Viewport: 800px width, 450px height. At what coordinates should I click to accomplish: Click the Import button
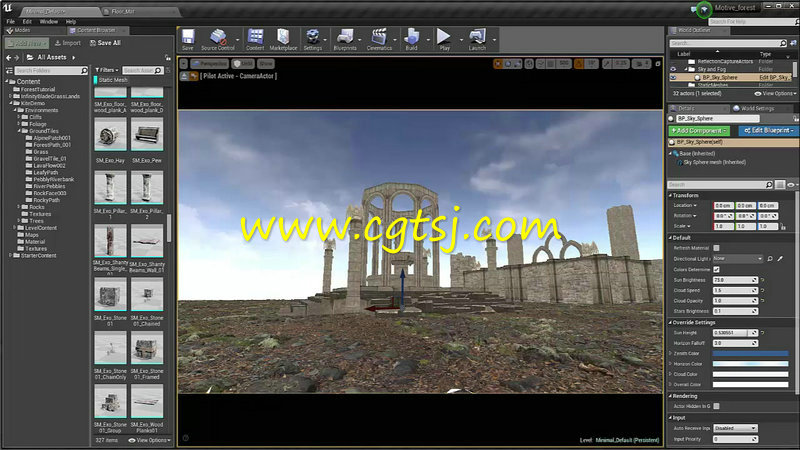[x=68, y=43]
